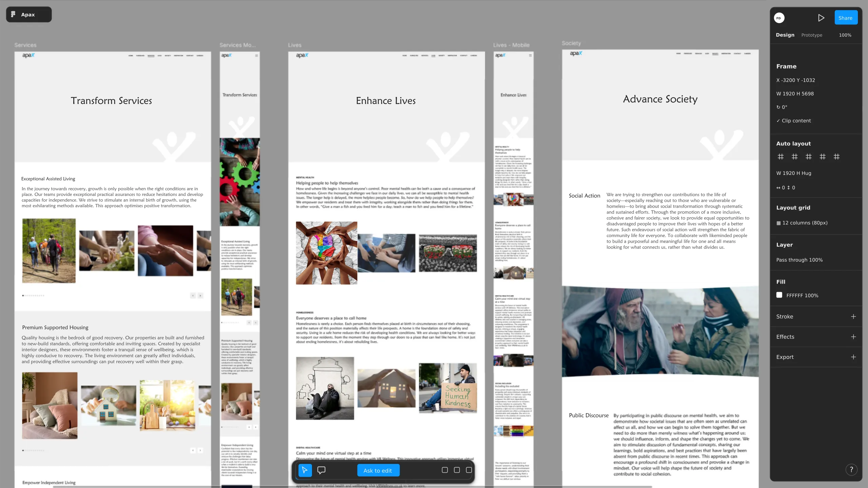Image resolution: width=868 pixels, height=488 pixels.
Task: Open the hamburger menu in Services Mobile frame
Action: [x=257, y=56]
